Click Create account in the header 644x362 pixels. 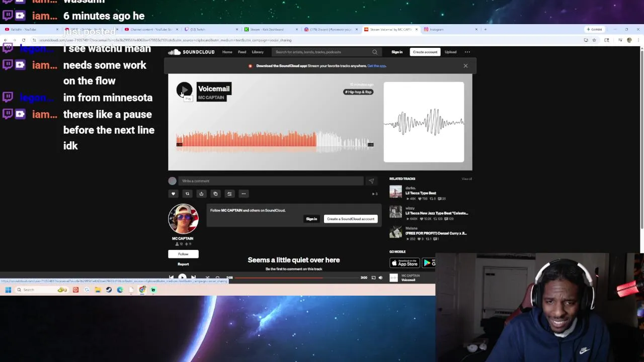click(425, 52)
